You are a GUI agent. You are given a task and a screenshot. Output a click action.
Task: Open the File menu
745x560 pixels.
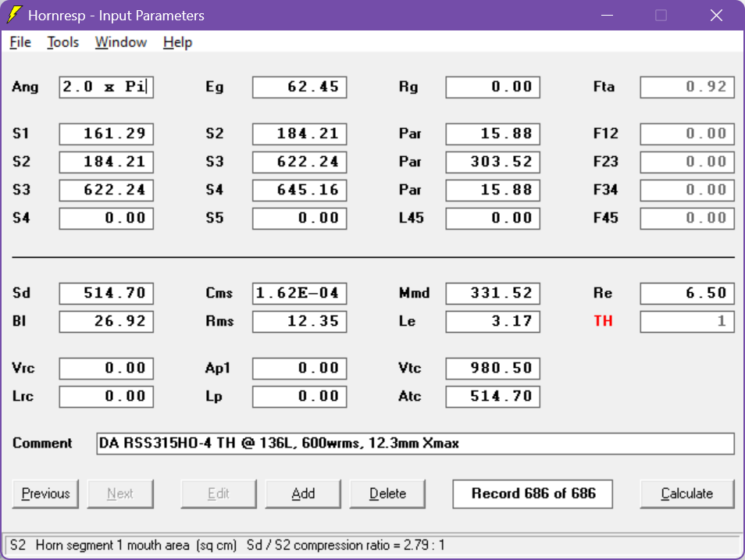20,42
